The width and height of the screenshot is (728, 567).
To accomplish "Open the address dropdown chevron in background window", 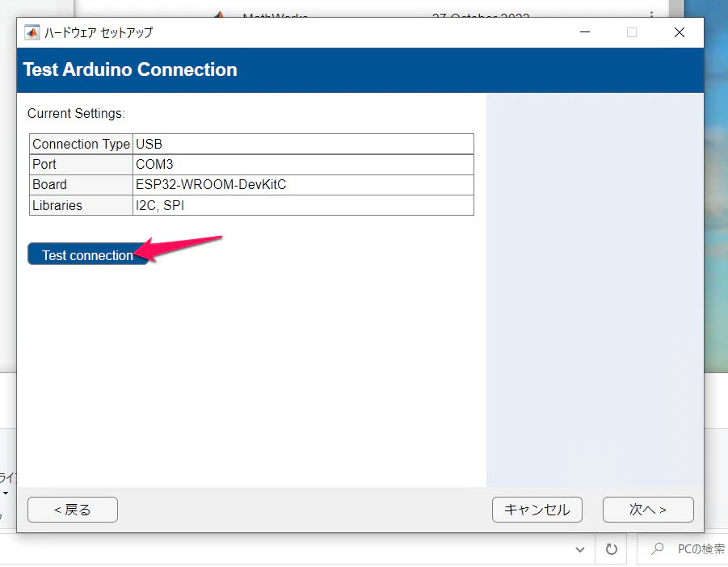I will click(580, 550).
